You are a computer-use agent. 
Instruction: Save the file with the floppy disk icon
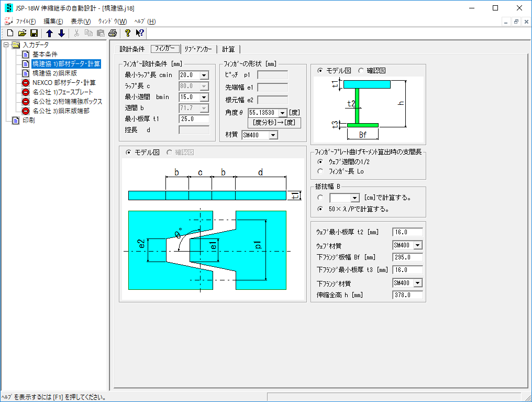[x=34, y=34]
